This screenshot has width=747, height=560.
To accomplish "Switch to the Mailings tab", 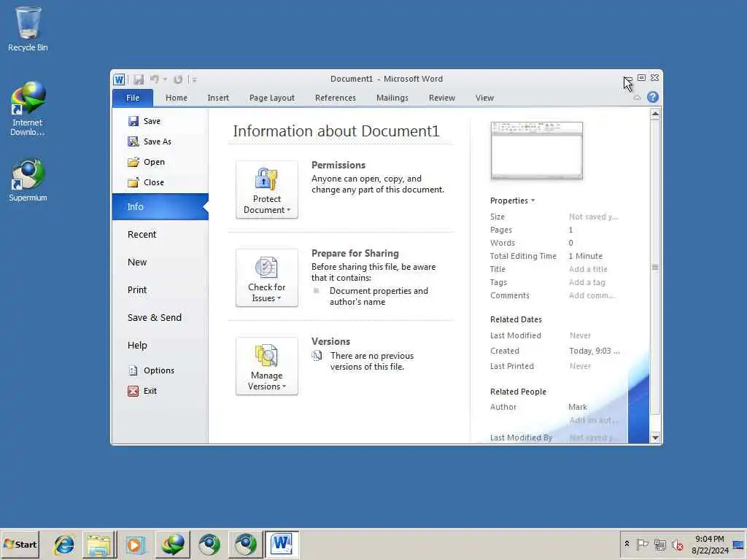I will (x=392, y=98).
